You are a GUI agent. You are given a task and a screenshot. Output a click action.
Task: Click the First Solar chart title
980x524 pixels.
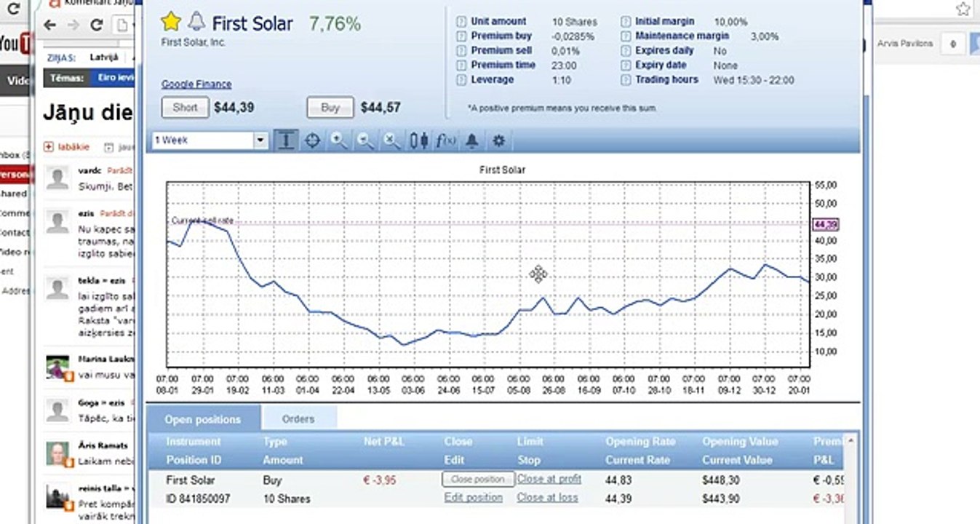coord(502,170)
